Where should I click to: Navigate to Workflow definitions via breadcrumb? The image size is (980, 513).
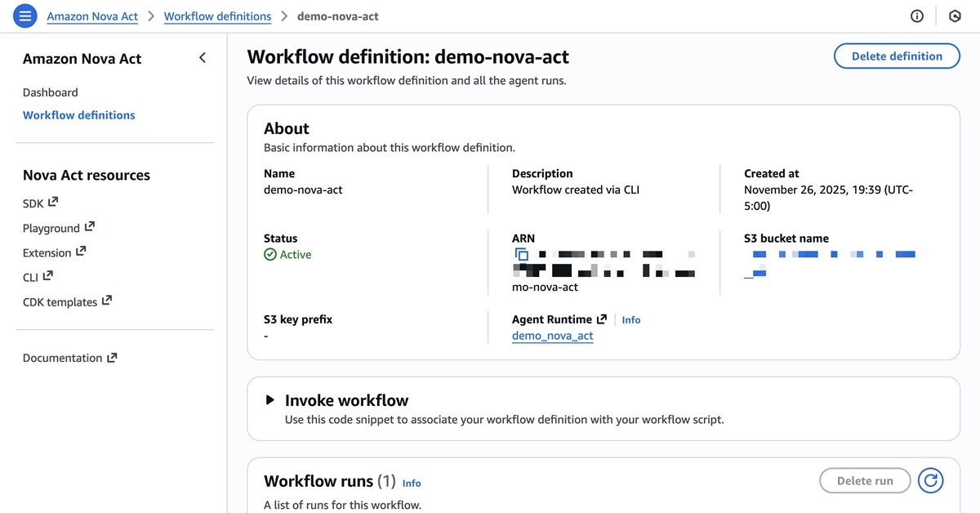[217, 16]
